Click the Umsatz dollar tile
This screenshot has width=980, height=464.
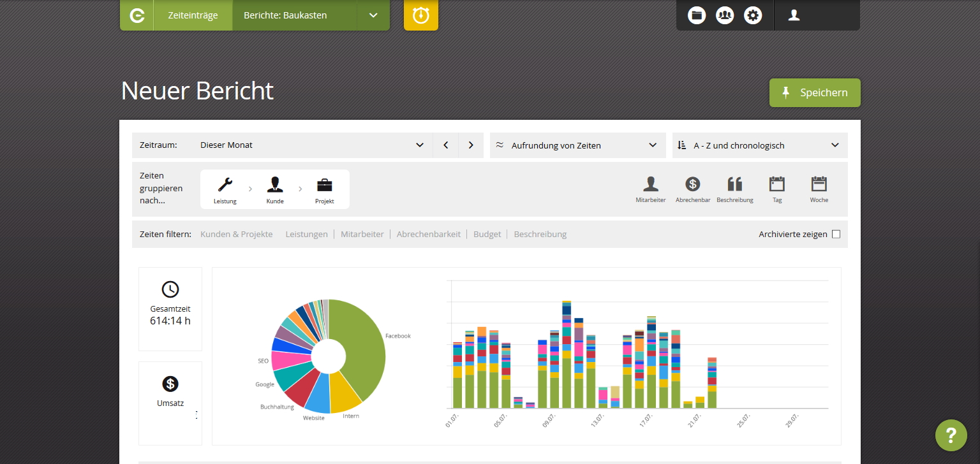click(170, 403)
